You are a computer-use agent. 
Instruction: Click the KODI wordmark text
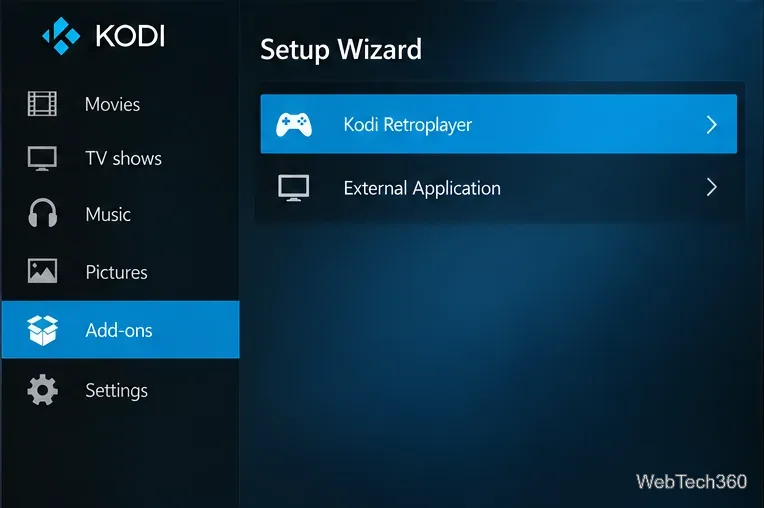pyautogui.click(x=130, y=36)
